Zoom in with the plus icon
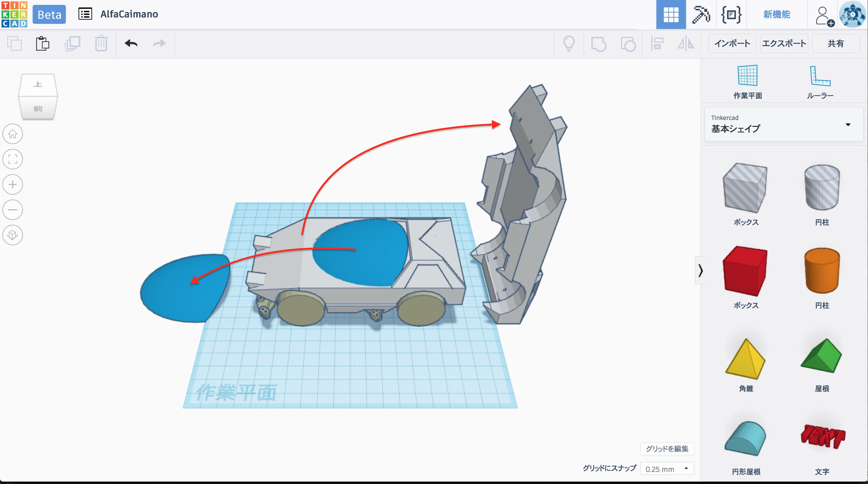868x484 pixels. (13, 184)
